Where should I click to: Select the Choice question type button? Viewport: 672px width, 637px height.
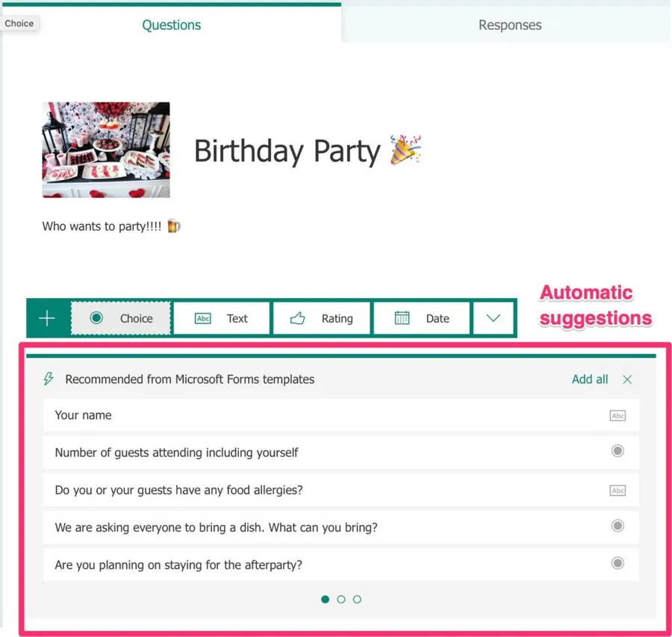click(x=122, y=318)
